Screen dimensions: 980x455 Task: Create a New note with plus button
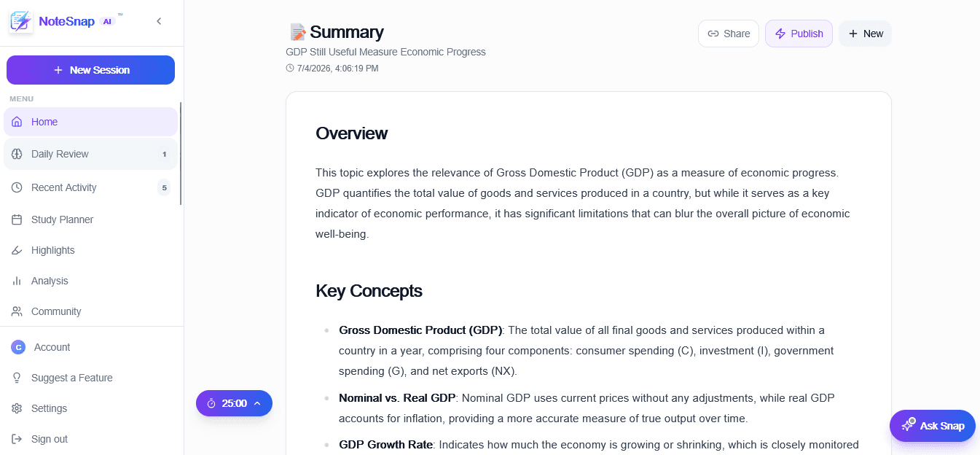(x=866, y=34)
